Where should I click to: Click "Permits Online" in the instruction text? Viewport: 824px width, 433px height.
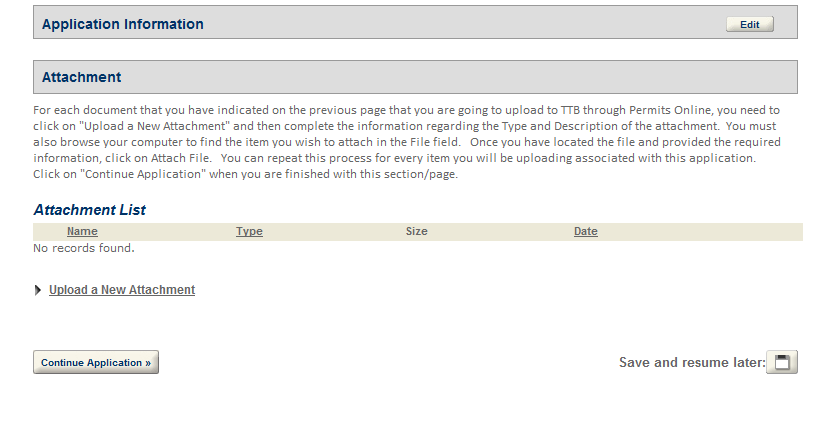636,110
